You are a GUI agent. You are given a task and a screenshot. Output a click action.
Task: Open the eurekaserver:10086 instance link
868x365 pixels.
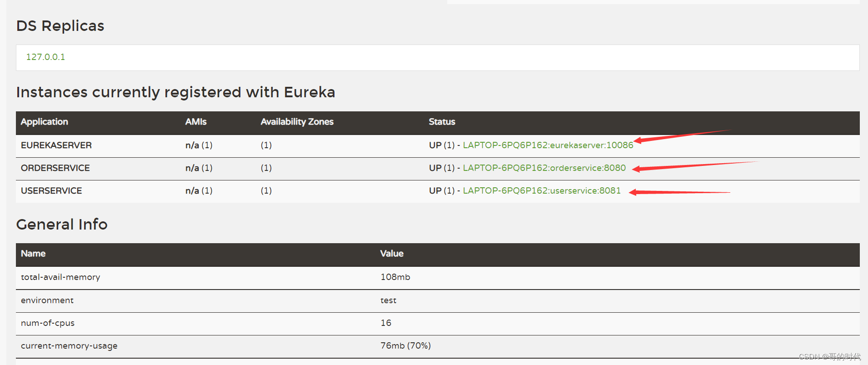(x=548, y=145)
